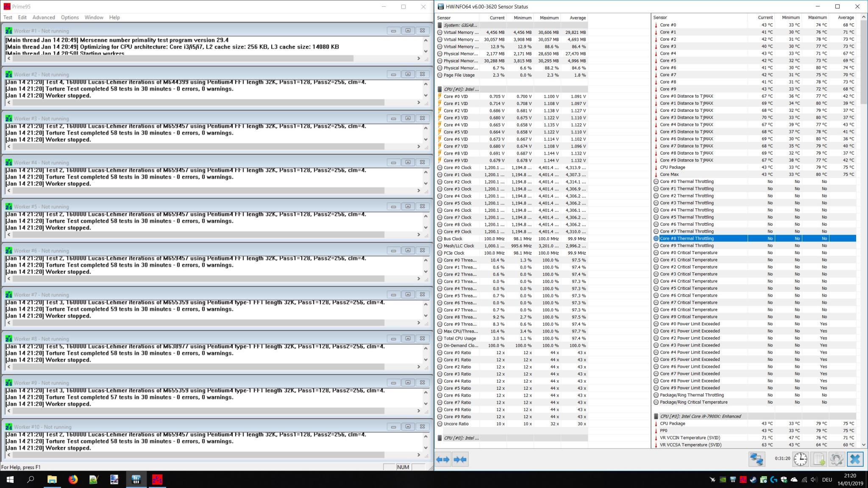The height and width of the screenshot is (488, 868).
Task: Select the Total CPU Usage row
Action: point(512,338)
